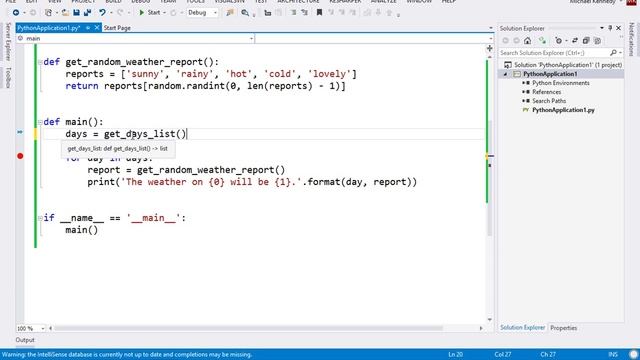
Task: Select PythonApplication1.py in Solution Explorer
Action: pyautogui.click(x=563, y=110)
